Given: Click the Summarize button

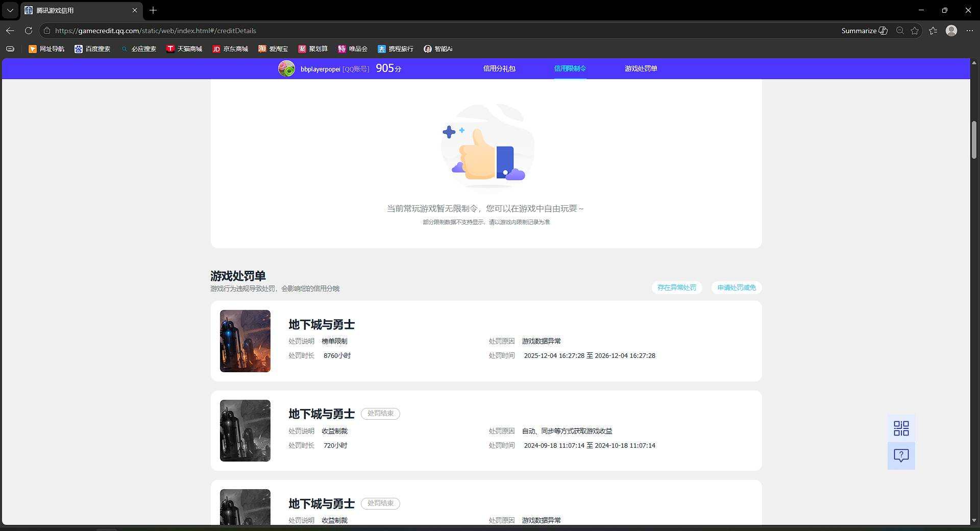Looking at the screenshot, I should coord(864,31).
